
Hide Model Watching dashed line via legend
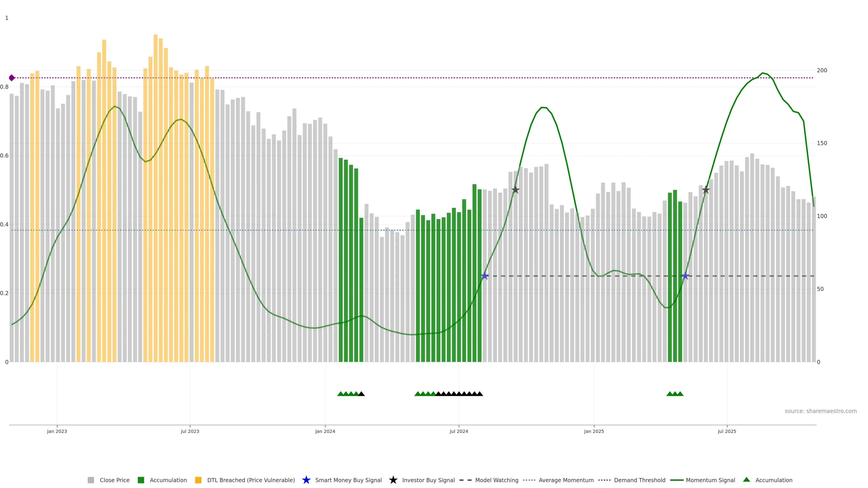(496, 480)
